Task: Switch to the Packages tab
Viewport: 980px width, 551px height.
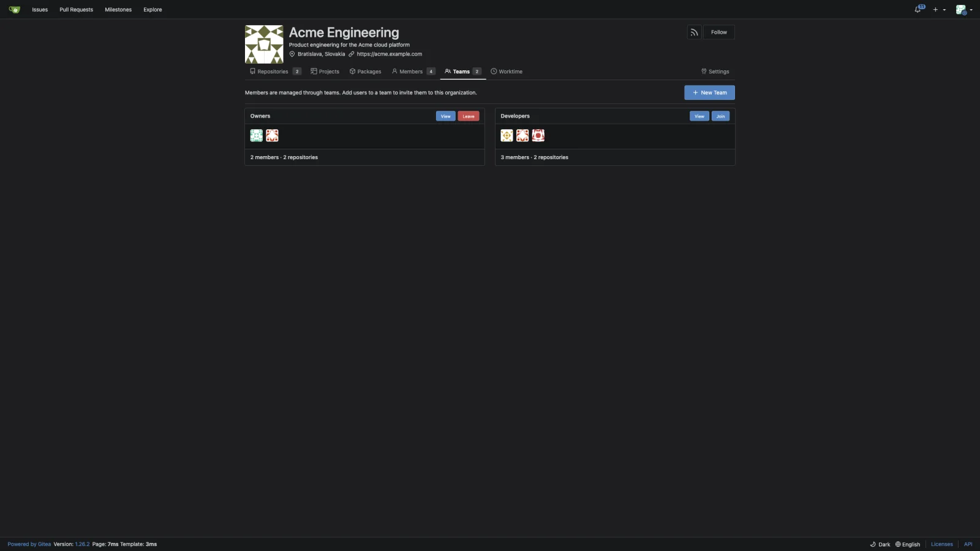Action: [x=365, y=72]
